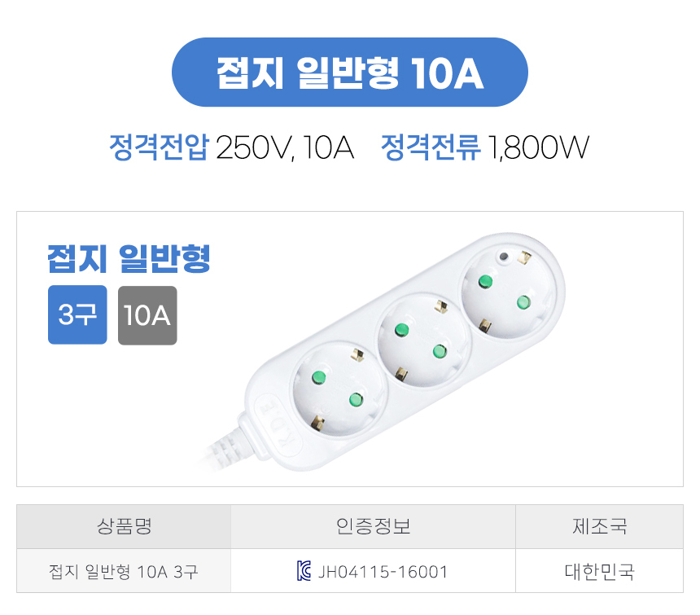
Task: Click the 정격전압 label
Action: point(159,149)
